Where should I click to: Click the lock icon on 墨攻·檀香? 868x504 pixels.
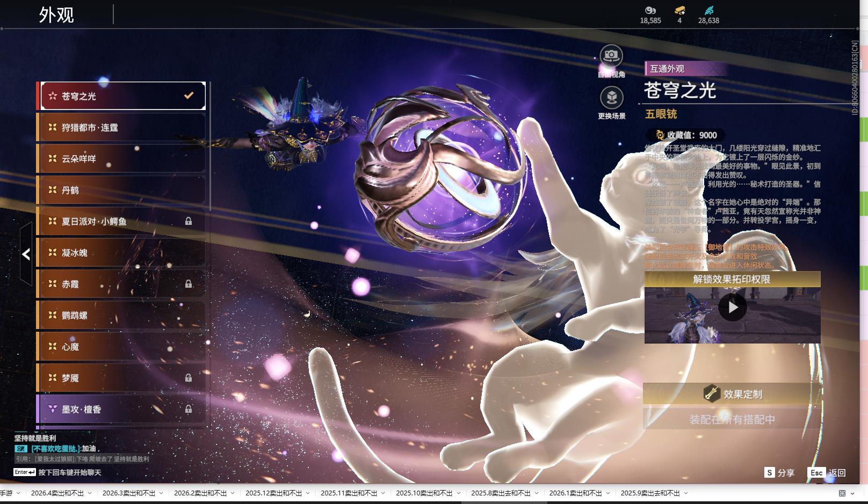pyautogui.click(x=189, y=409)
